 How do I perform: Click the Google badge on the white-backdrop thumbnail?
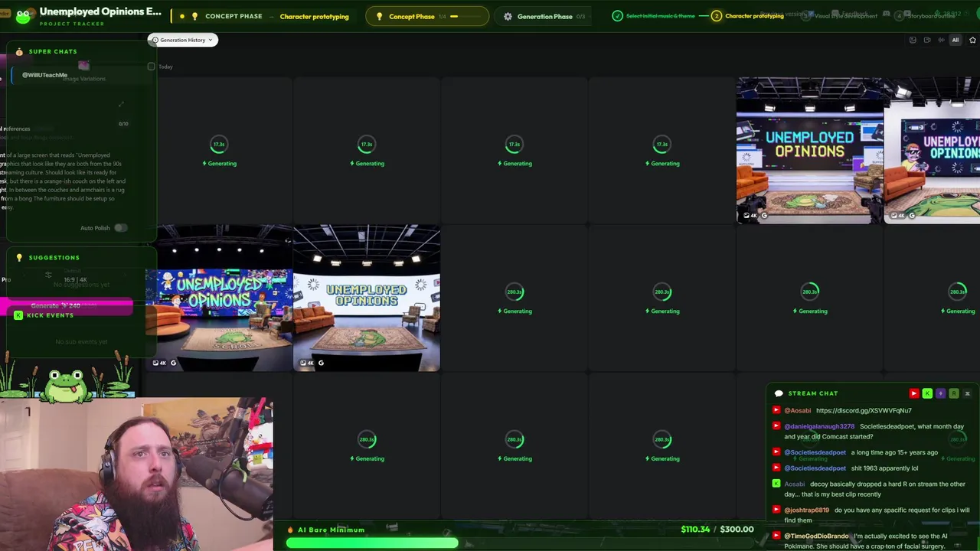(321, 363)
